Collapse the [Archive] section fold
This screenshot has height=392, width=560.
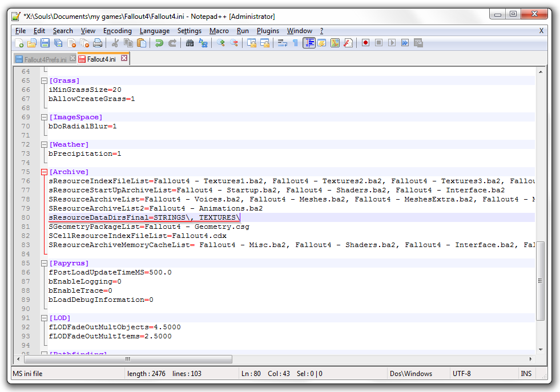coord(45,172)
